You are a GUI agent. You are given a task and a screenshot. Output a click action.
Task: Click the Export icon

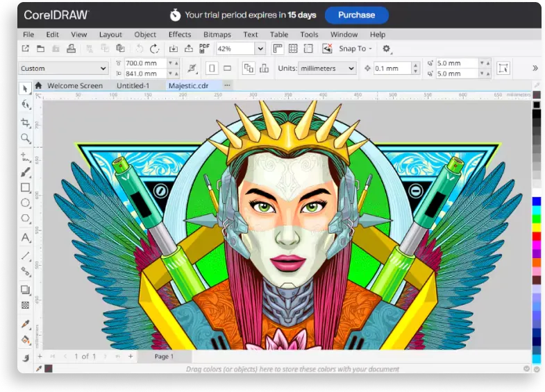point(188,49)
